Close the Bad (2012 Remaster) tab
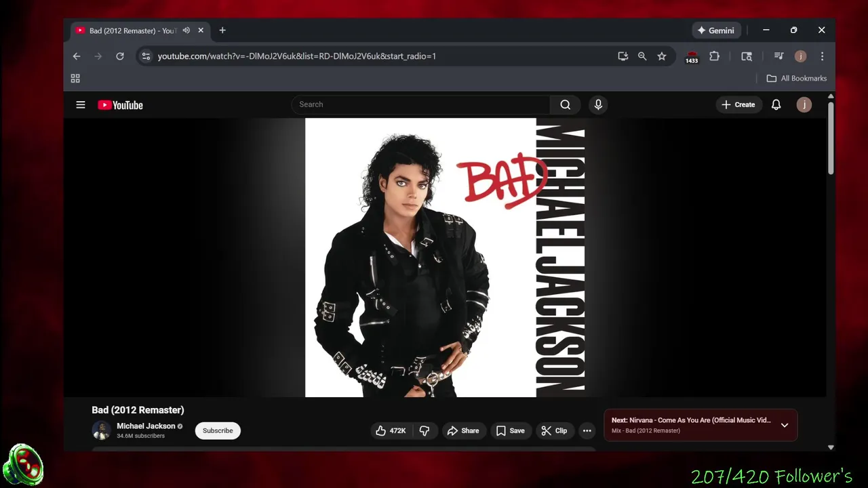Screen dimensions: 868x488 [201, 30]
